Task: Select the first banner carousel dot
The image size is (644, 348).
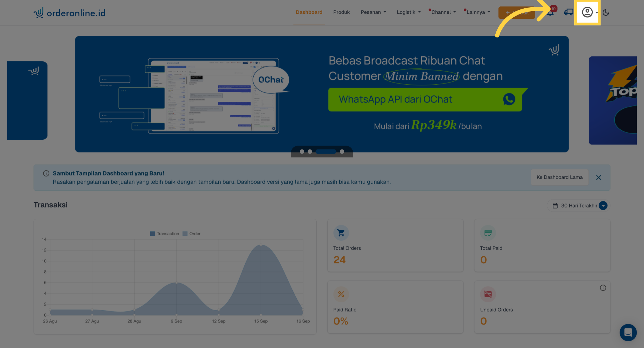Action: pos(302,152)
